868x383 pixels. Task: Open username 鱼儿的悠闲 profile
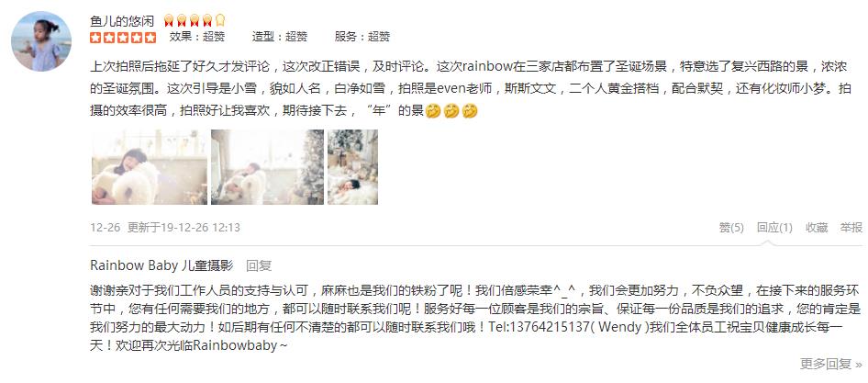click(x=122, y=21)
